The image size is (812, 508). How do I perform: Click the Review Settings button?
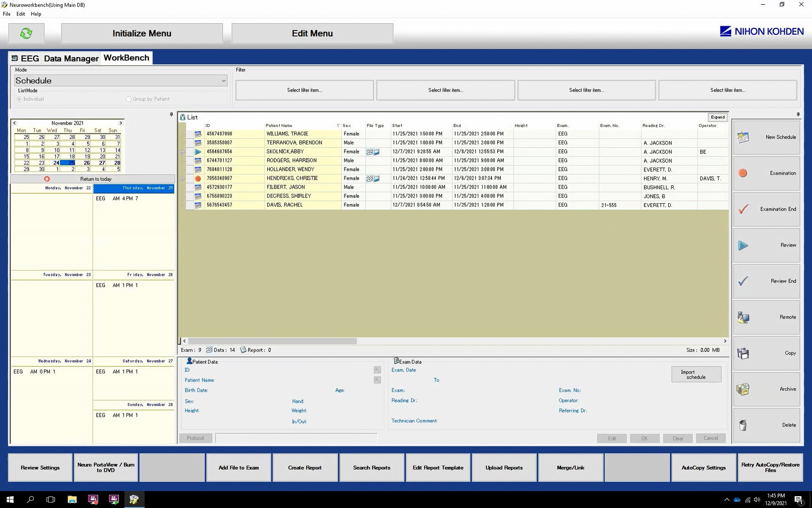[40, 468]
